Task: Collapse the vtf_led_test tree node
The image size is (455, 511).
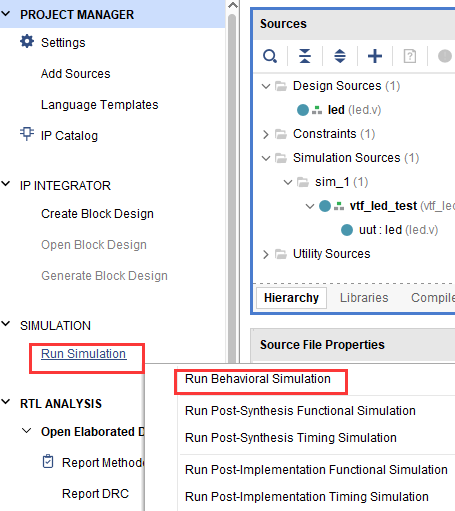Action: click(310, 206)
